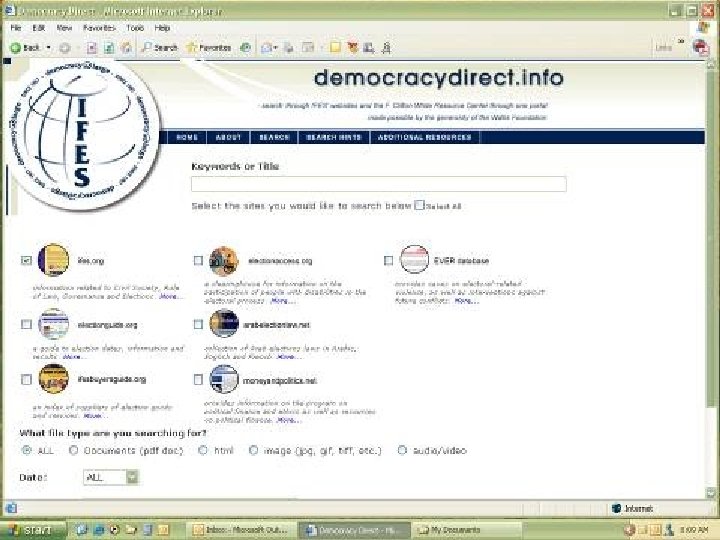Click the yellow note toolbar icon

335,48
